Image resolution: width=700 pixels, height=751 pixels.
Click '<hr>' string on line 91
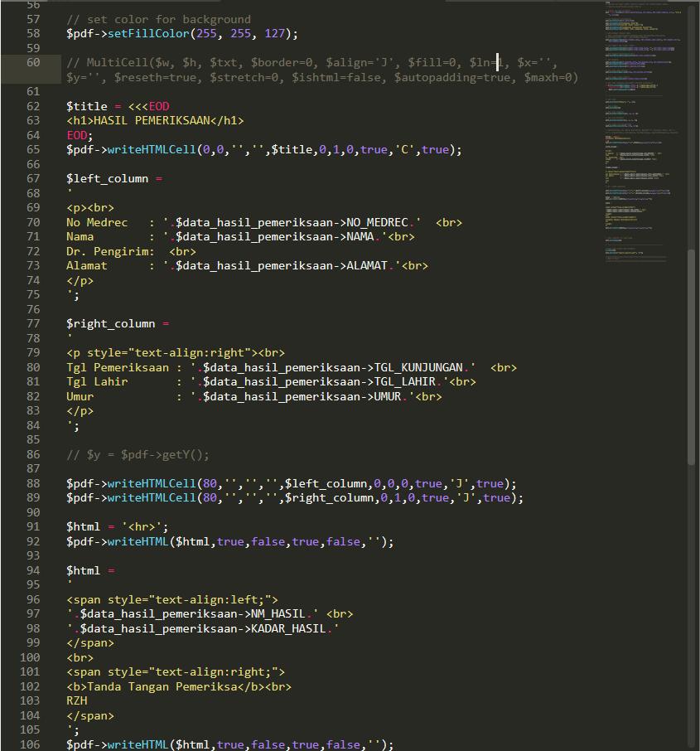pos(142,527)
